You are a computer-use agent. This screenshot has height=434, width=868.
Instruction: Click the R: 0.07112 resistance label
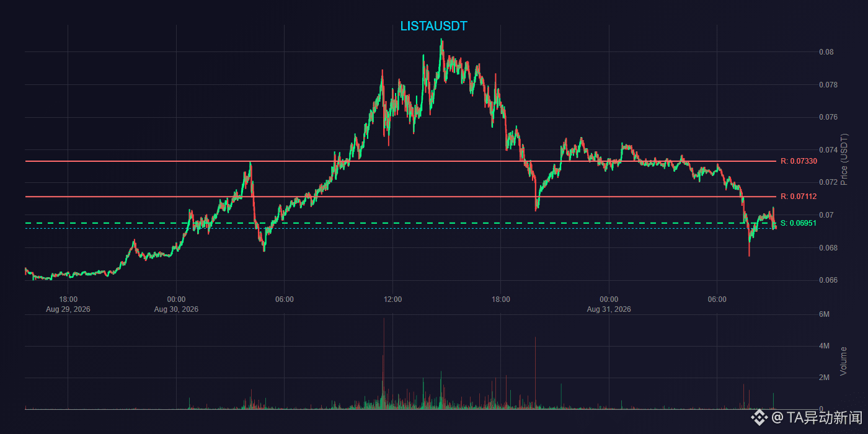799,197
